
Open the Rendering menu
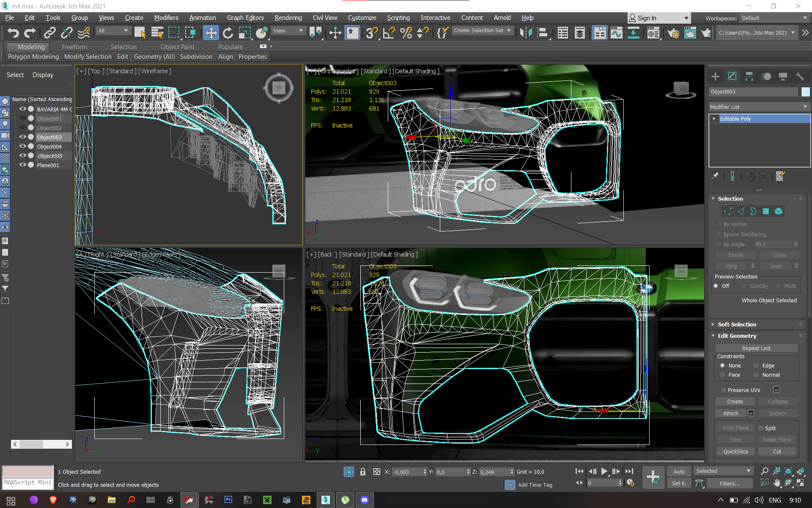pos(288,18)
